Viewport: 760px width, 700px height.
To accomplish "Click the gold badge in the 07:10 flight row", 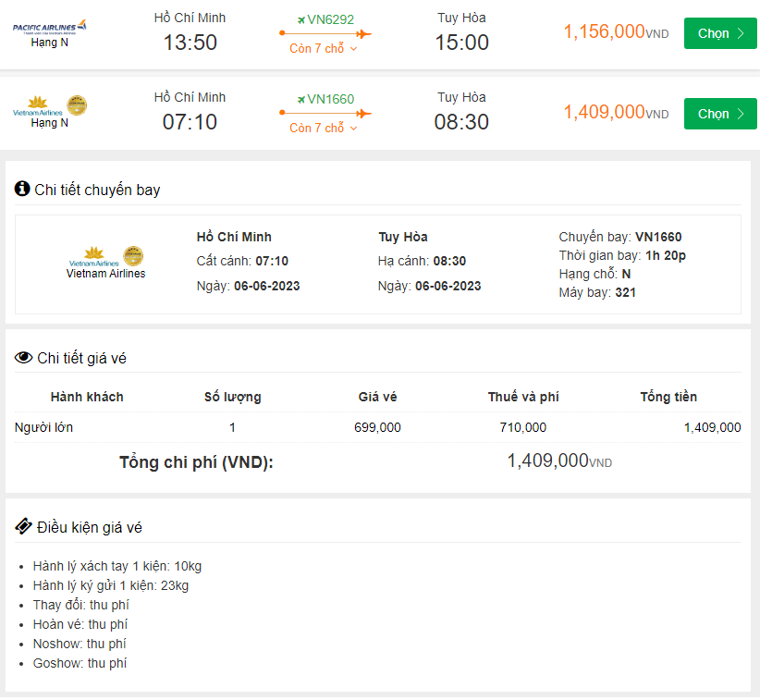I will tap(78, 105).
